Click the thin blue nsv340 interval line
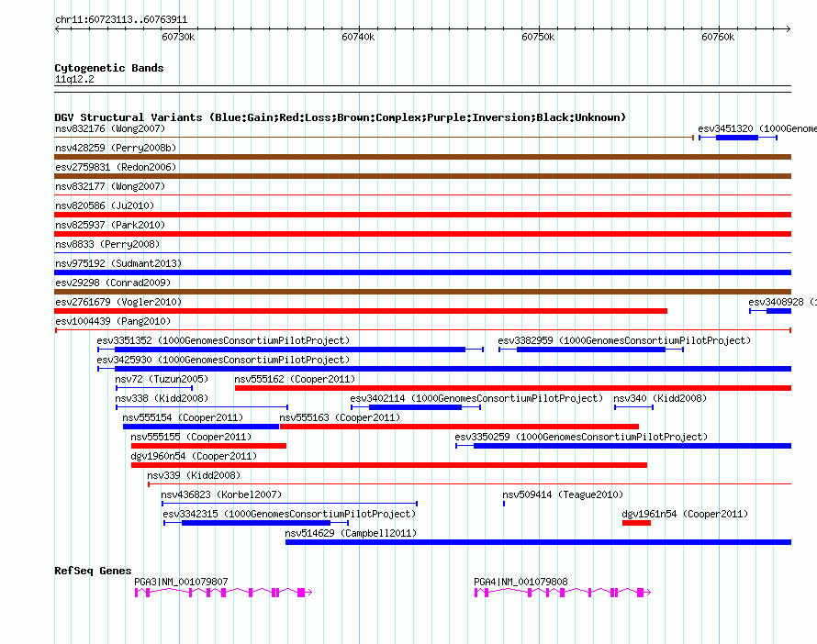Screen dimensions: 817x644 coord(633,407)
